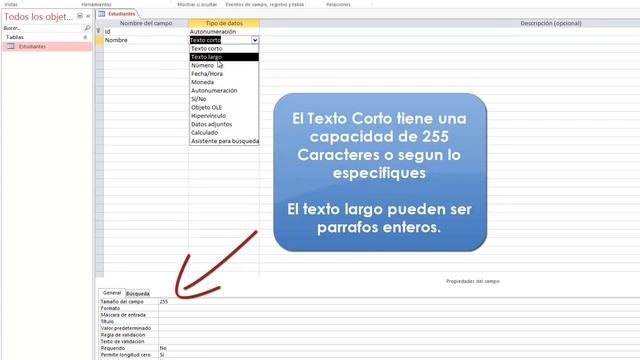The height and width of the screenshot is (360, 640).
Task: Click the Estudiantes table icon in navigation pane
Action: pos(11,46)
